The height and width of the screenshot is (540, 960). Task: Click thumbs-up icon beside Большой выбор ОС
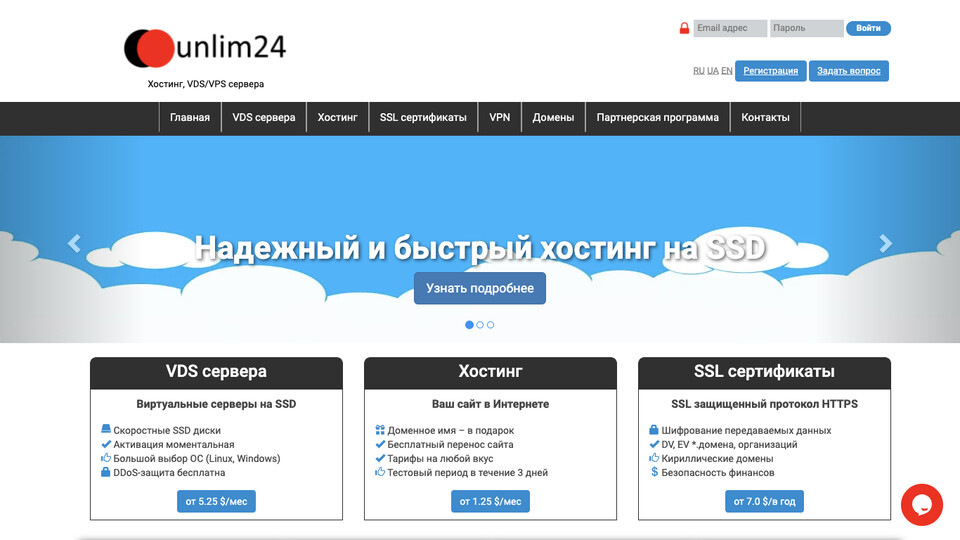tap(106, 458)
